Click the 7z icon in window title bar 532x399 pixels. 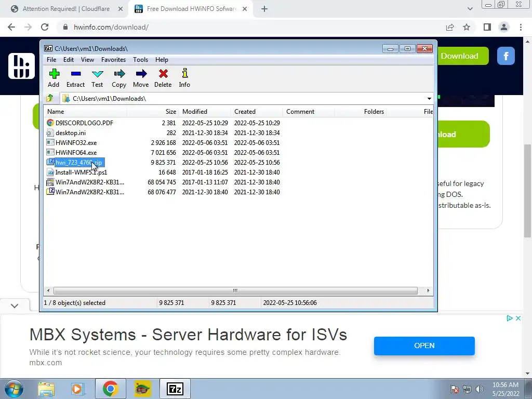tap(48, 48)
